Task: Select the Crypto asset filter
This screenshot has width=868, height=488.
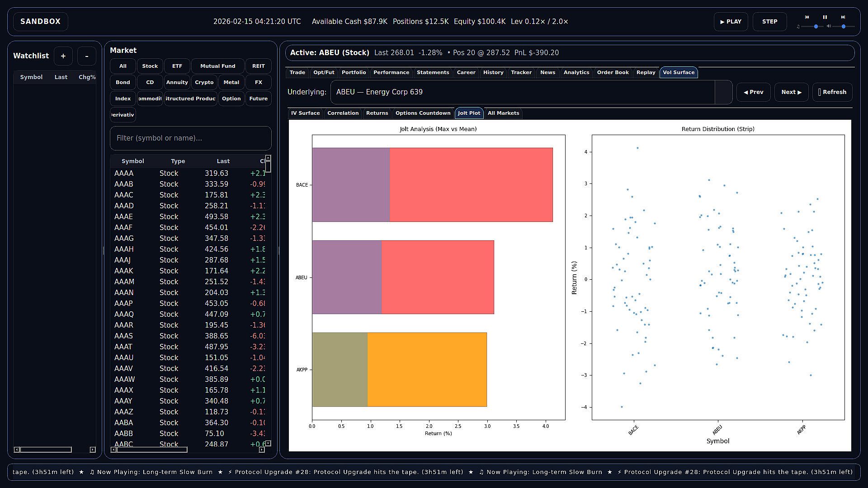Action: pyautogui.click(x=204, y=82)
